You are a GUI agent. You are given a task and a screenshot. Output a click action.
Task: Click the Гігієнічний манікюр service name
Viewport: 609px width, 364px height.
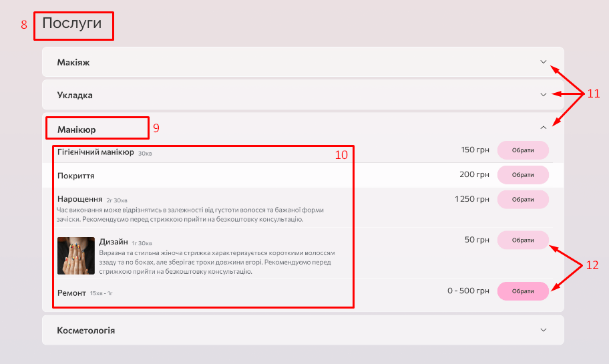coord(95,152)
